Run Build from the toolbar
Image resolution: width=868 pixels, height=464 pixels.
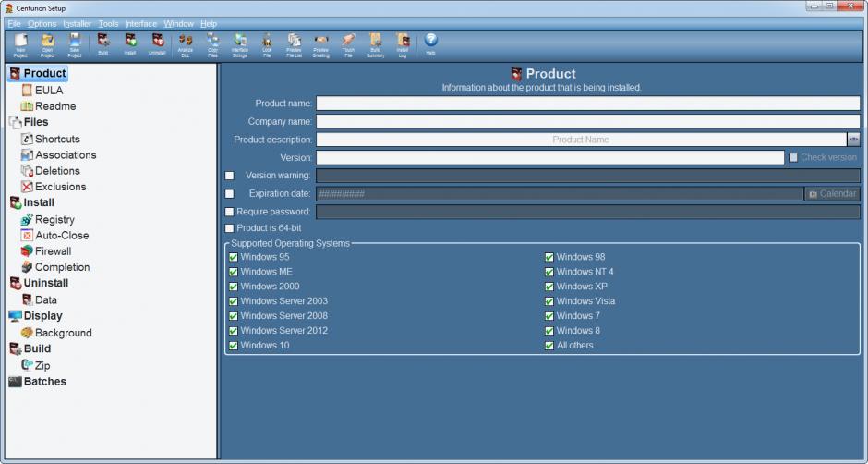coord(103,45)
